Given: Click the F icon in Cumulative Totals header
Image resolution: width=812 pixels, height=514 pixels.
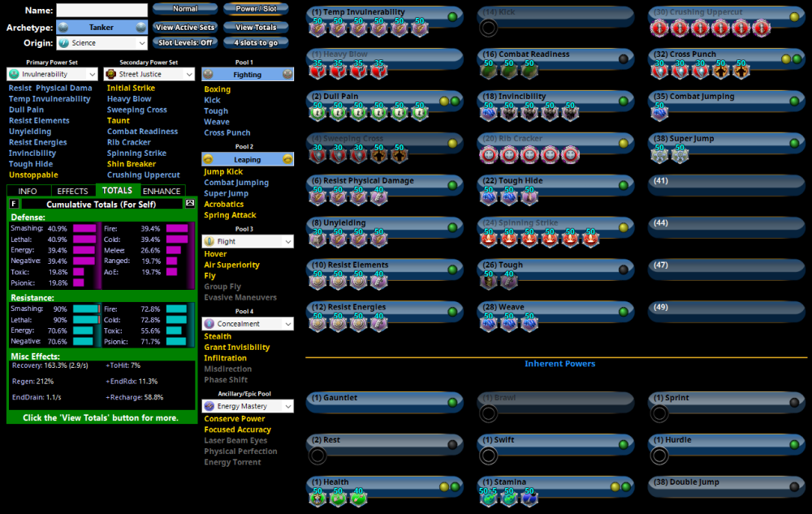Looking at the screenshot, I should pos(15,204).
